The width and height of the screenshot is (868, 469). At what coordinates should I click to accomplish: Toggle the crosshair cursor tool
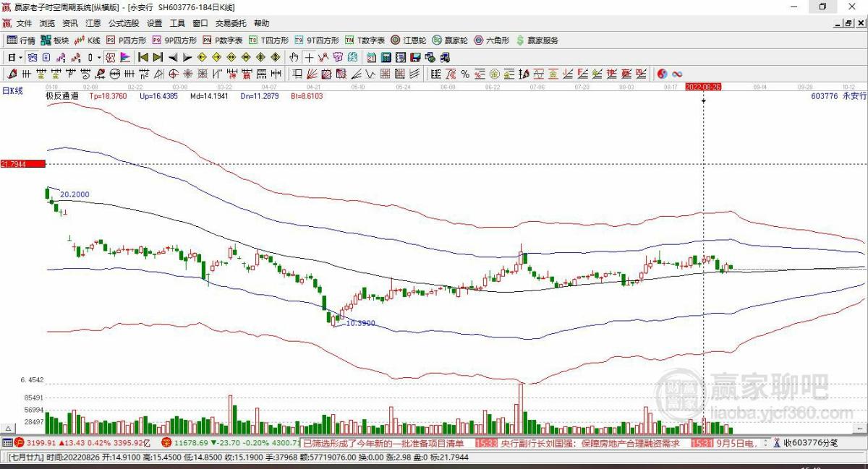coord(309,57)
